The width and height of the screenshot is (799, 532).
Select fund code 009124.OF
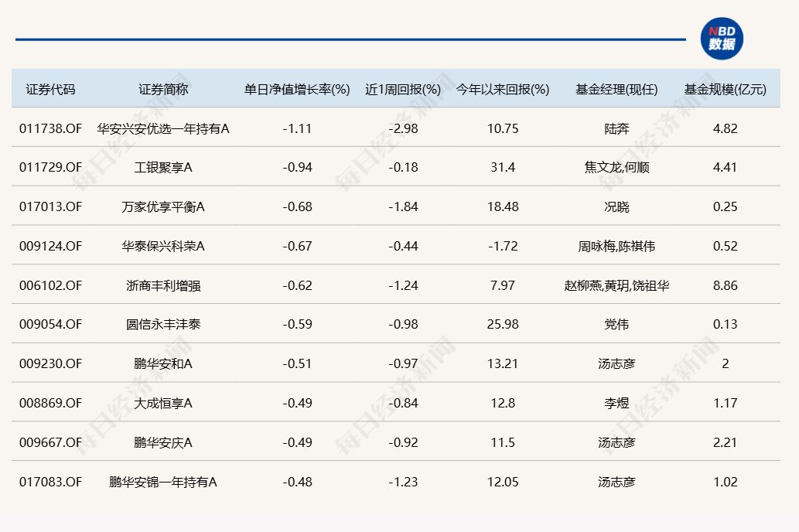50,246
